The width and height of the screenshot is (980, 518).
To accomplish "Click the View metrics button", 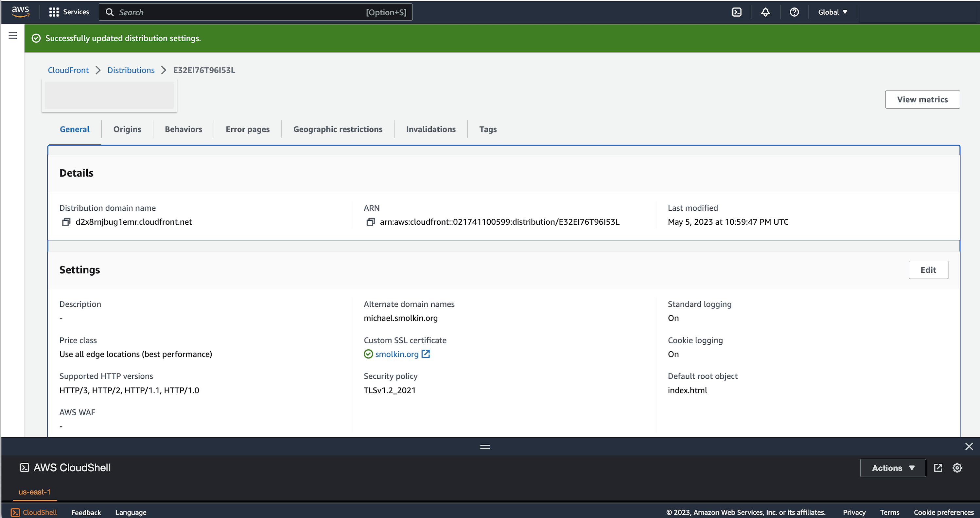I will point(922,99).
